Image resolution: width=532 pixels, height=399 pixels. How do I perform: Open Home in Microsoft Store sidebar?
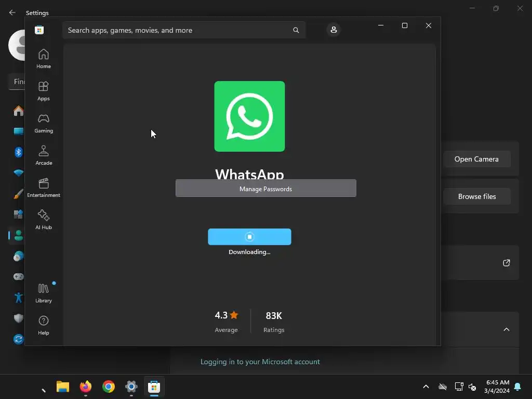coord(44,59)
